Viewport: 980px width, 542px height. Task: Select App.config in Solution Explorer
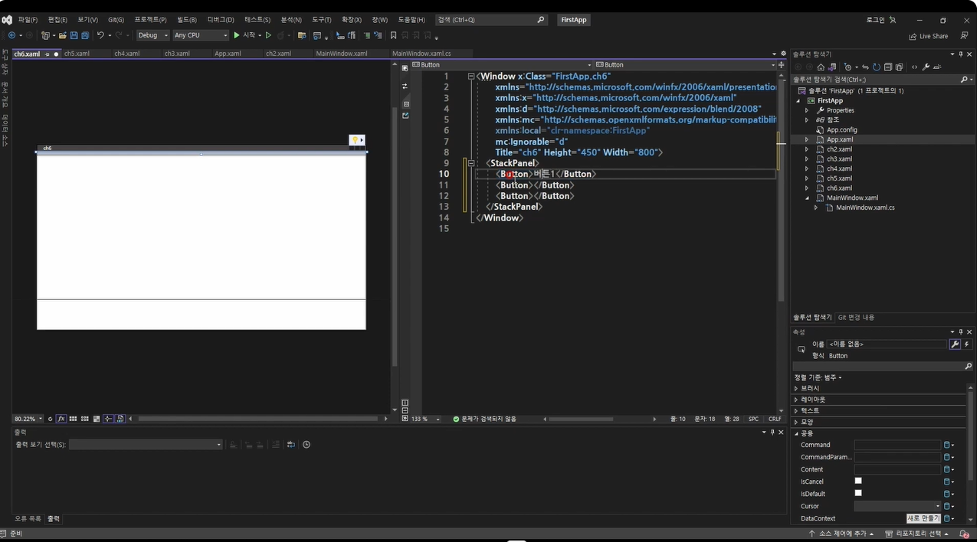[x=841, y=130]
